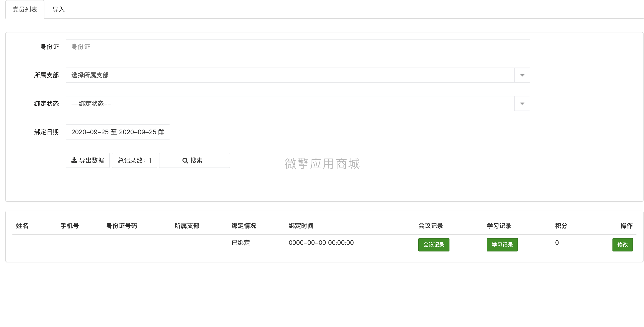This screenshot has width=644, height=327.
Task: Click the 0000-00-00 00:00:00 binding time
Action: point(321,243)
